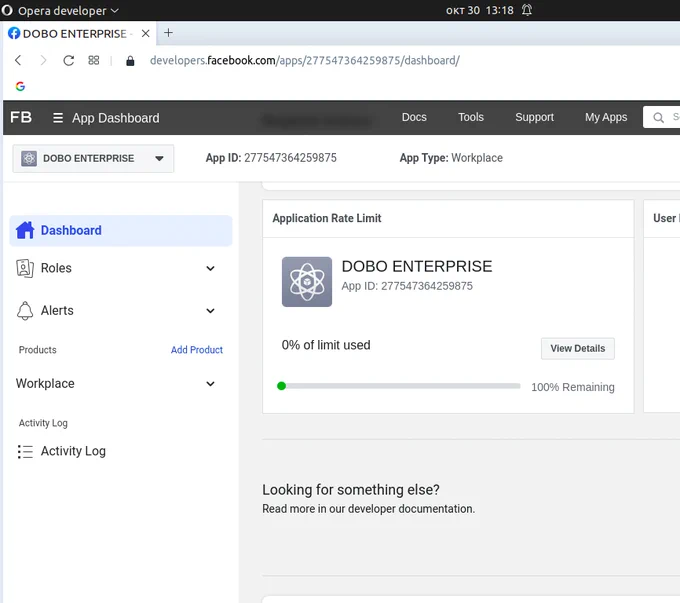Open the hamburger menu beside App Dashboard
Image resolution: width=680 pixels, height=603 pixels.
pyautogui.click(x=58, y=118)
